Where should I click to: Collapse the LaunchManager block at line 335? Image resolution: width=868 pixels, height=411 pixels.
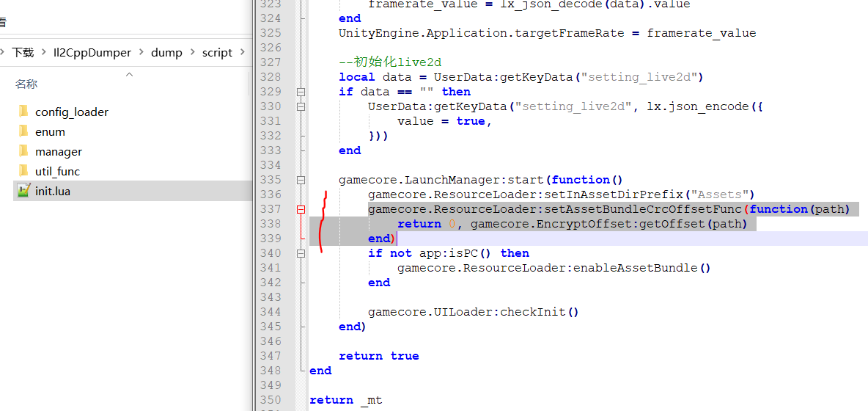click(301, 180)
